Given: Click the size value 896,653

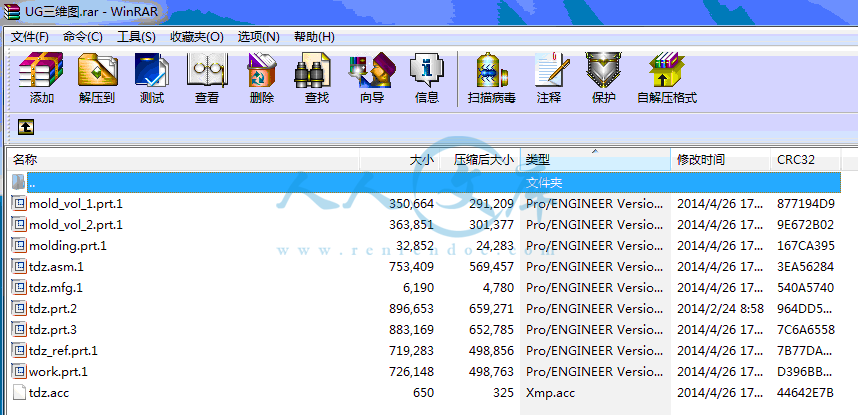Looking at the screenshot, I should pos(411,309).
